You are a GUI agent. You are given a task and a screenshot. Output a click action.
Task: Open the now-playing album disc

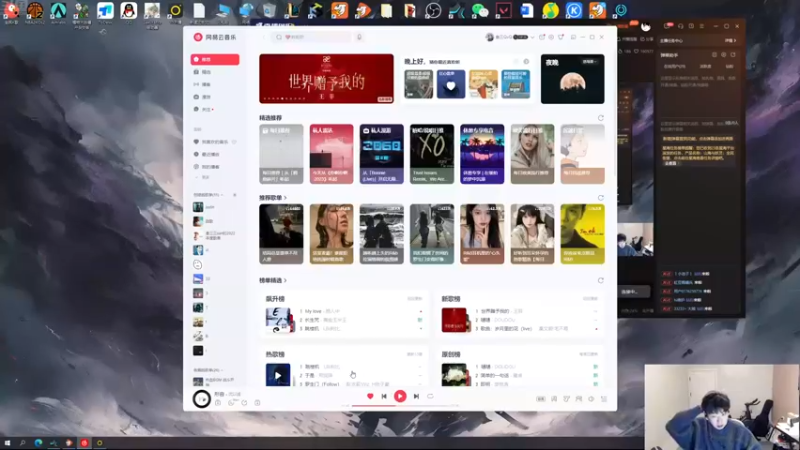click(x=202, y=398)
